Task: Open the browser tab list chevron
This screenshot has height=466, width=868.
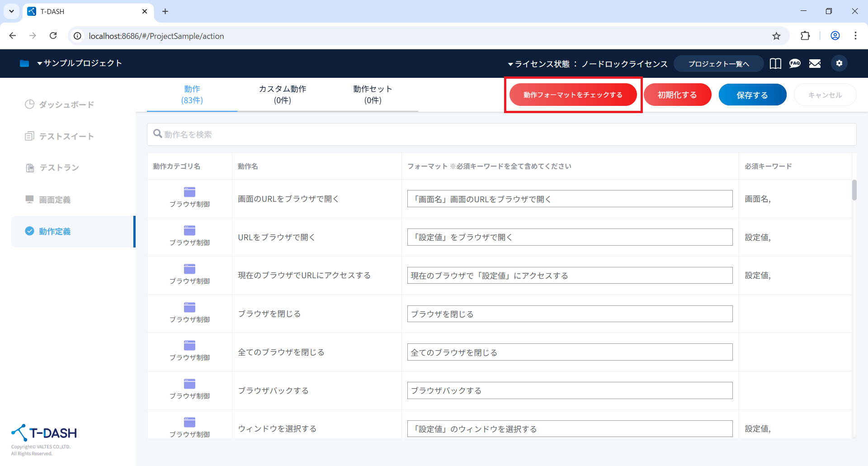Action: (11, 11)
